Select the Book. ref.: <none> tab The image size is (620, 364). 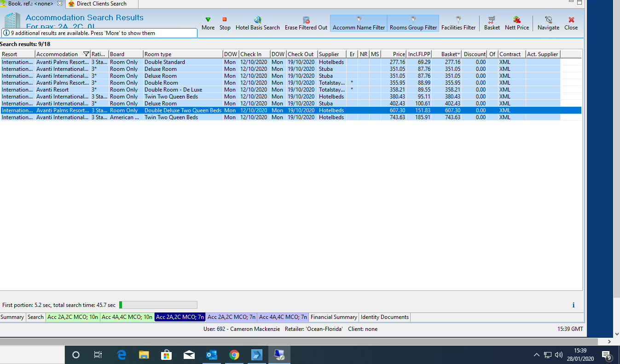click(30, 4)
